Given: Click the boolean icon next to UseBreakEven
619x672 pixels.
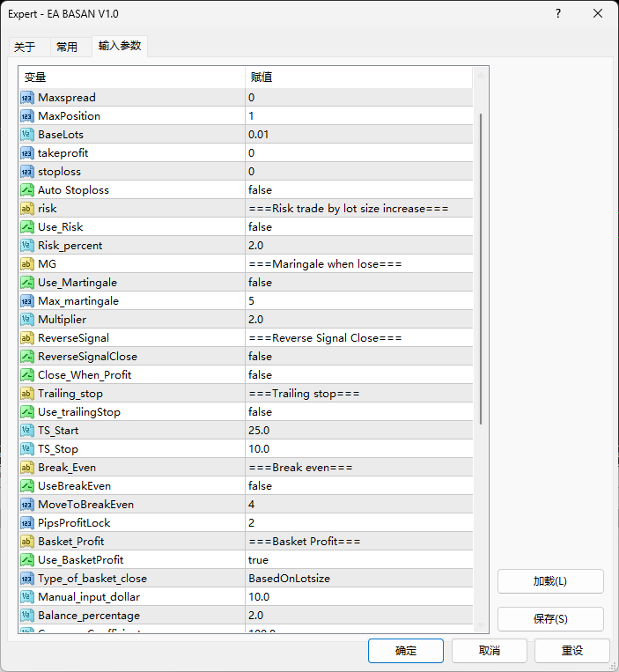Looking at the screenshot, I should tap(26, 486).
